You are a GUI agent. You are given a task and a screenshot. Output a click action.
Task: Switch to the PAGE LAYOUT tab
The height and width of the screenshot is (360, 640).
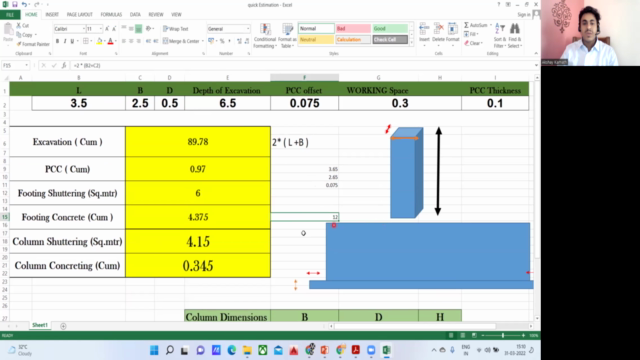(80, 15)
